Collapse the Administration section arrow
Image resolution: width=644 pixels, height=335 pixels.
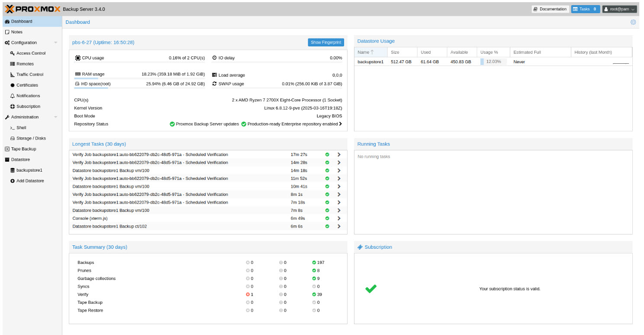tap(55, 117)
